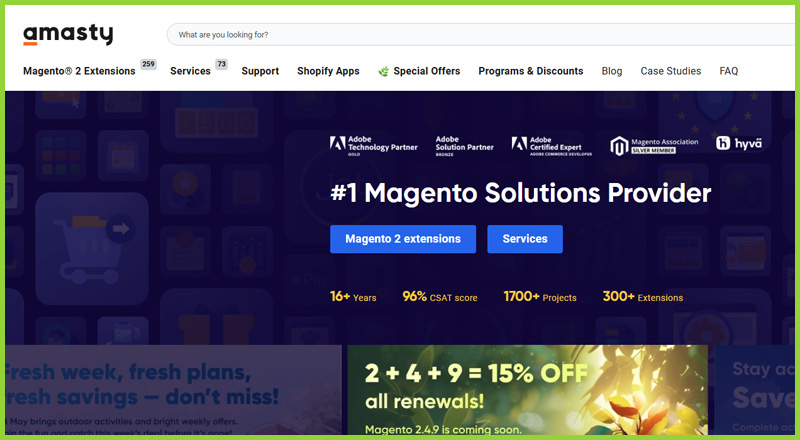Open the FAQ link

pyautogui.click(x=729, y=71)
